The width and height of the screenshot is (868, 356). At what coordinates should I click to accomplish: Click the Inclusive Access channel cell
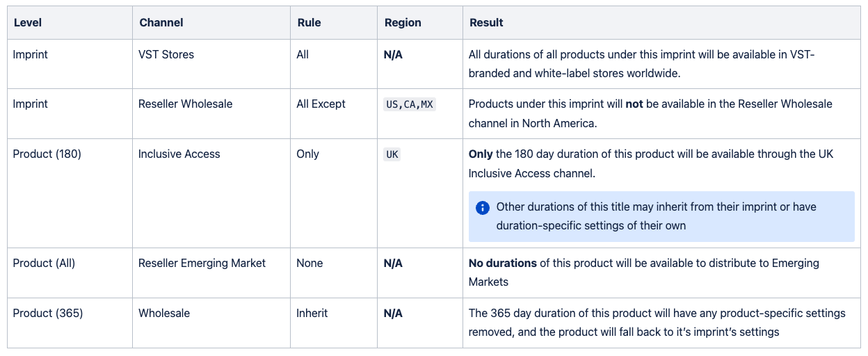211,193
